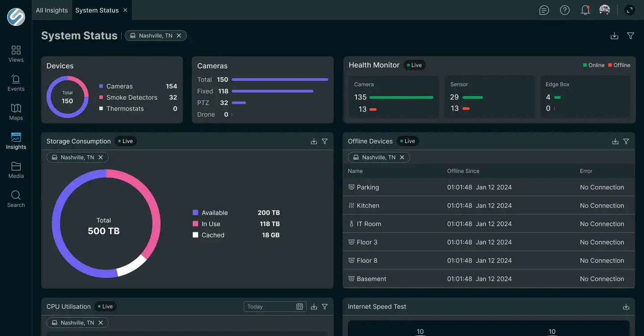Screen dimensions: 644x336
Task: Close the System Status tab
Action: [x=125, y=10]
